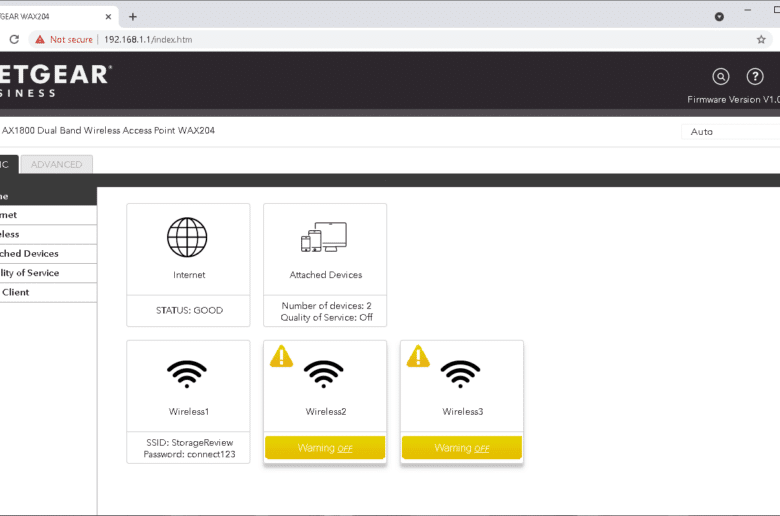The width and height of the screenshot is (780, 516).
Task: Bookmark the page with the star icon
Action: 761,39
